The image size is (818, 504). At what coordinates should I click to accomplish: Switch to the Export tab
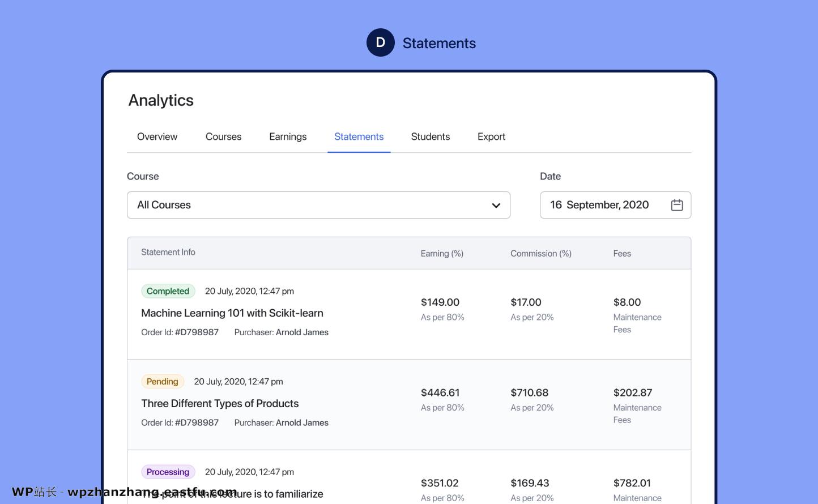coord(491,136)
